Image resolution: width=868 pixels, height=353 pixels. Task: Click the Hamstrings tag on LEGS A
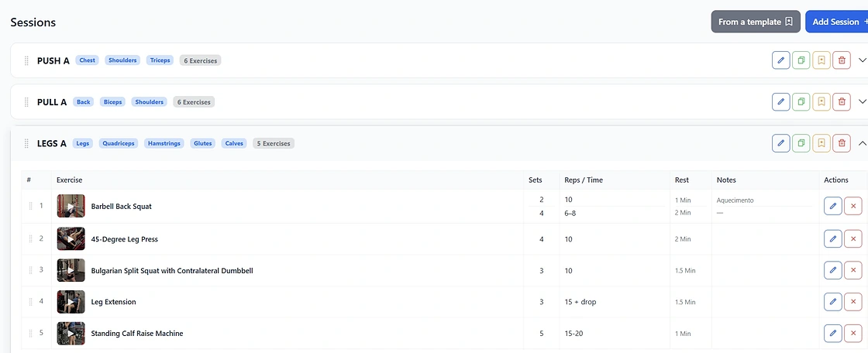(x=164, y=143)
